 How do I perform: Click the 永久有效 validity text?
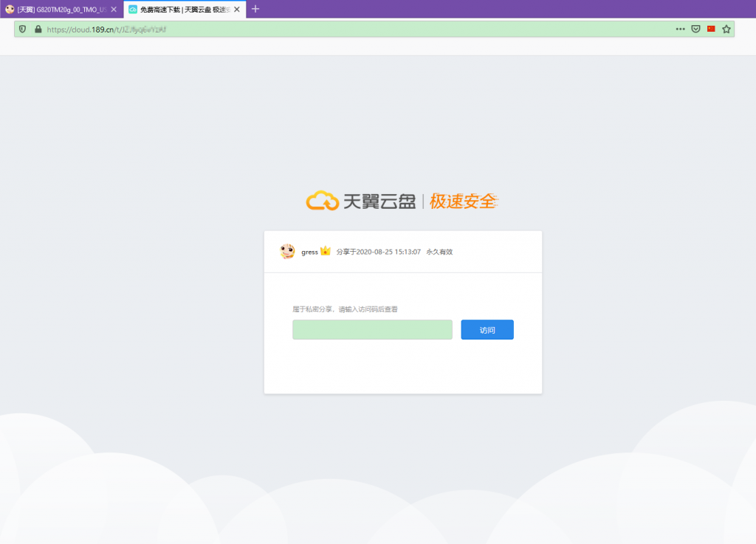tap(439, 252)
